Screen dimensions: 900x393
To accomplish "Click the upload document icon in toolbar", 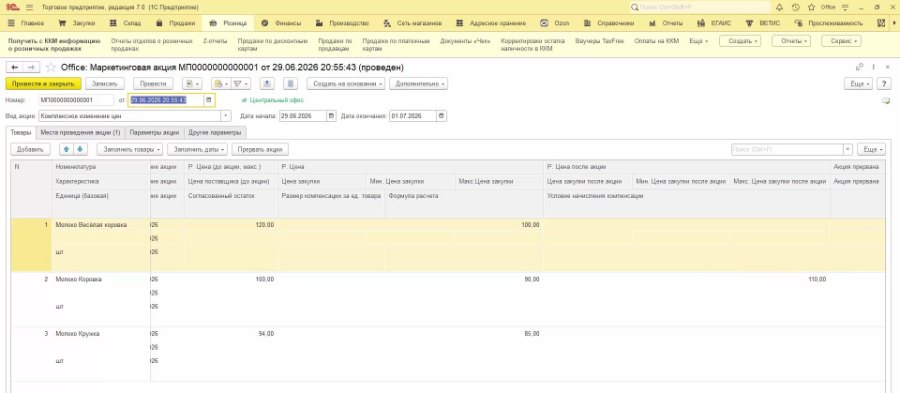I will point(267,84).
